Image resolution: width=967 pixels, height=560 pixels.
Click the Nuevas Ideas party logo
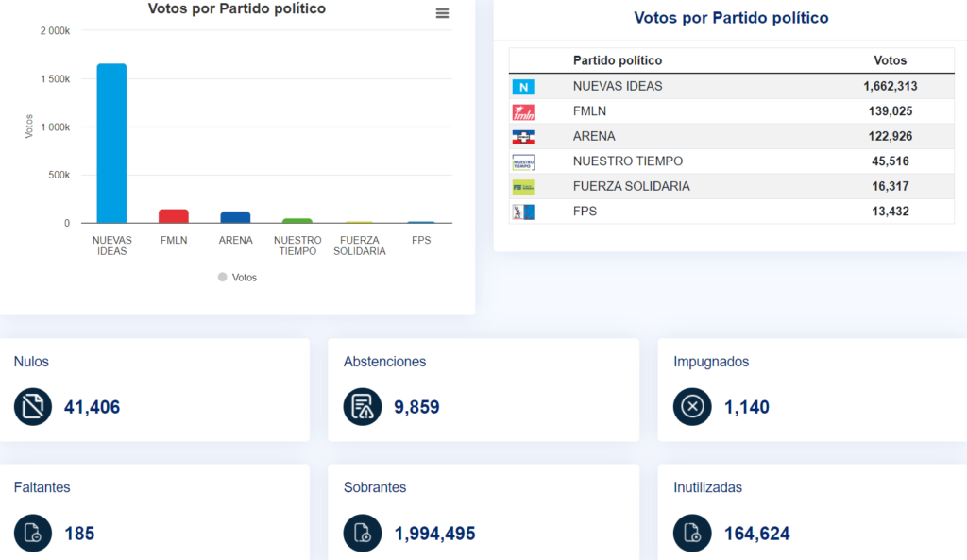tap(523, 87)
